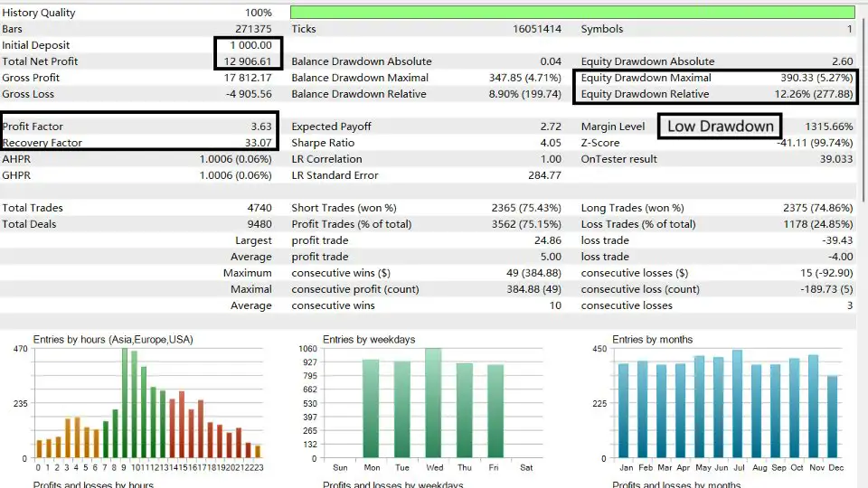Select the Jul bar in months chart

[737, 404]
